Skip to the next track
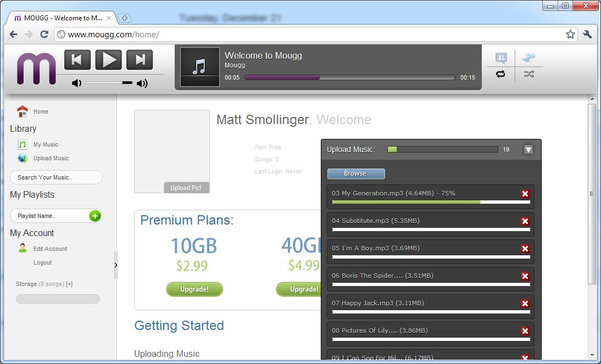 point(140,59)
